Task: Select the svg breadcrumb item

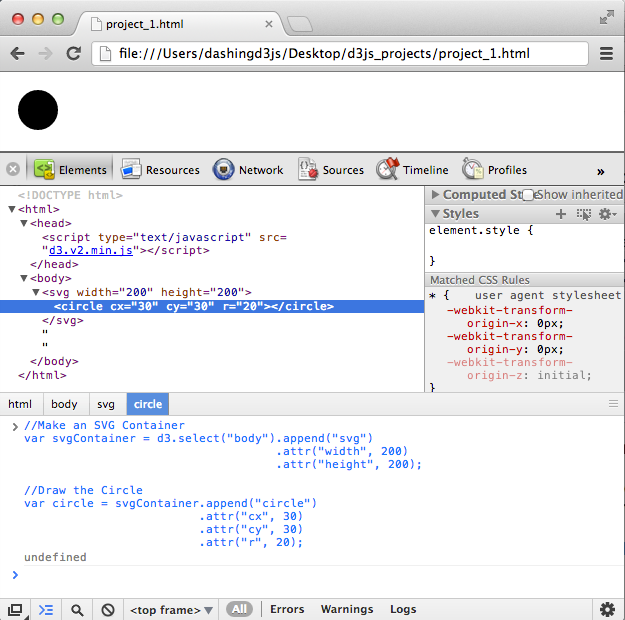Action: coord(105,405)
